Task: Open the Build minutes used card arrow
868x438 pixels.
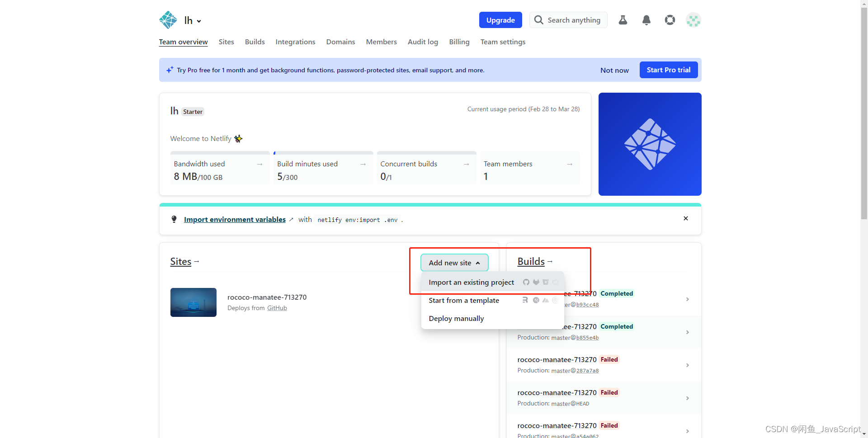Action: point(363,164)
